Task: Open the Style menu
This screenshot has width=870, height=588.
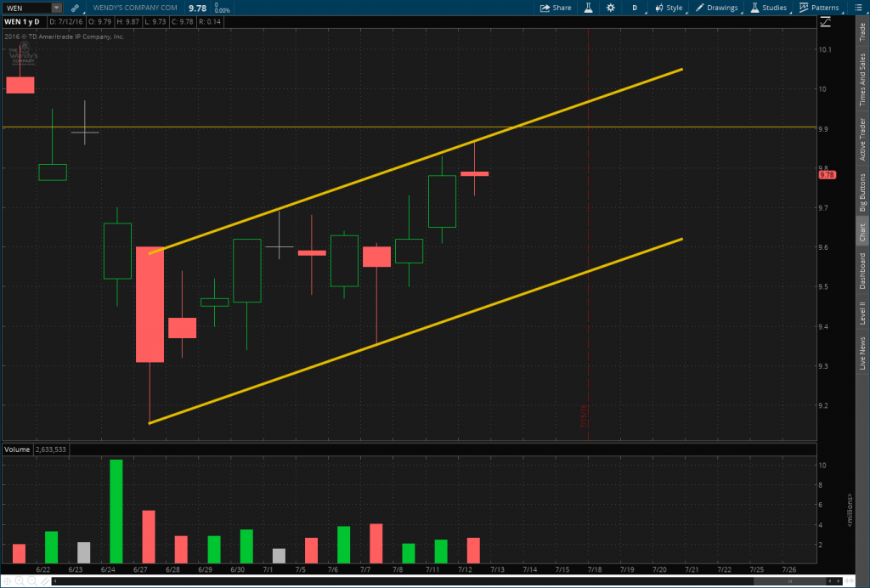Action: pos(669,8)
